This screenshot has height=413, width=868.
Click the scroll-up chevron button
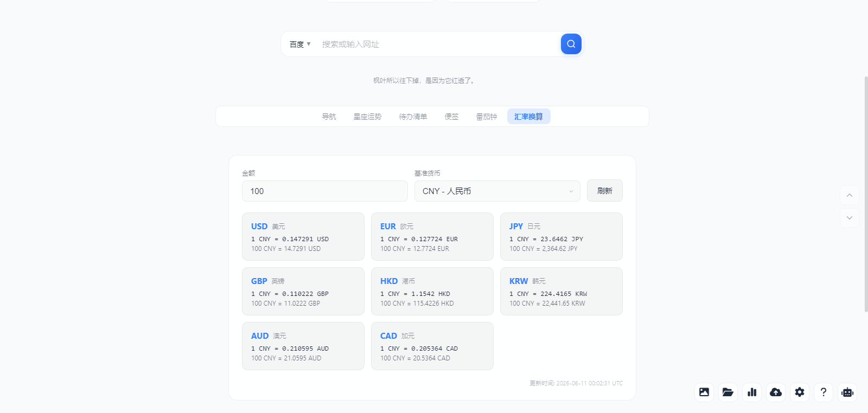click(x=850, y=195)
